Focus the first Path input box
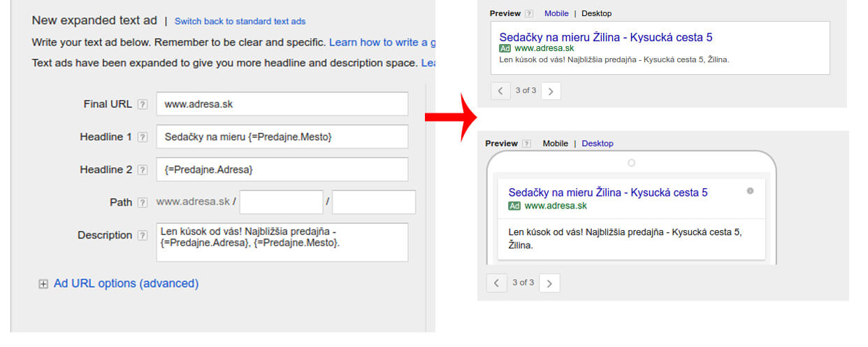 coord(281,201)
